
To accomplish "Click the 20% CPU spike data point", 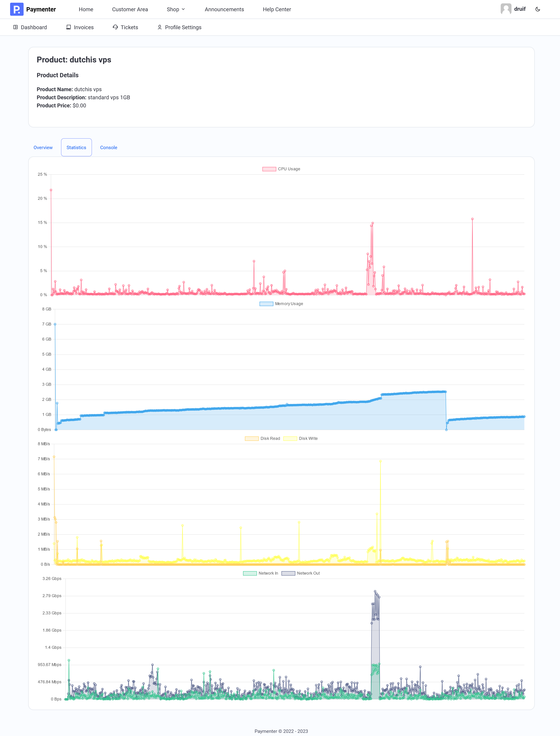I will click(51, 190).
